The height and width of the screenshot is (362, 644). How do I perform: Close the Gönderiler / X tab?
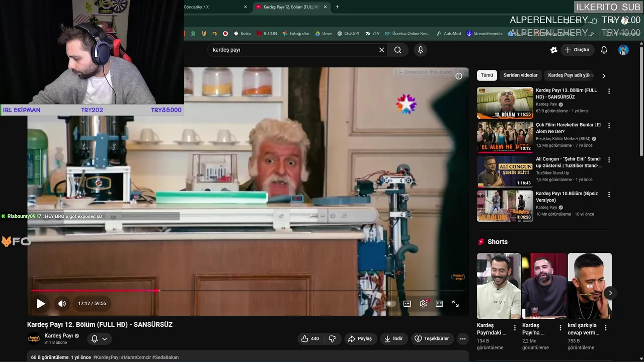click(246, 7)
